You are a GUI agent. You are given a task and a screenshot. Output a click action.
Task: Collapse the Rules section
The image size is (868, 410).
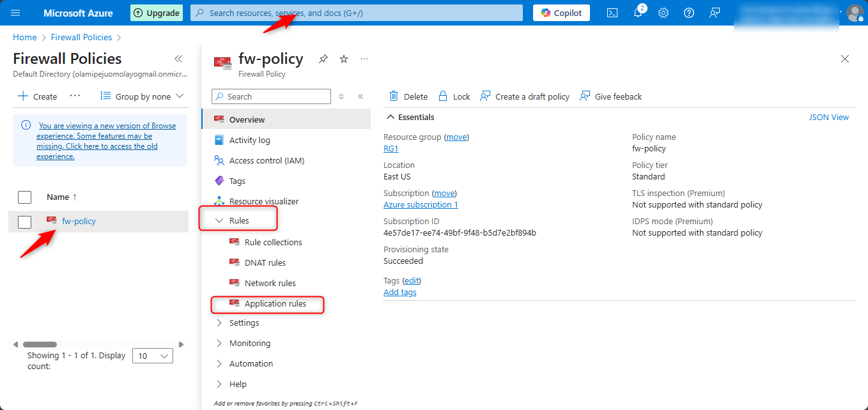coord(219,220)
